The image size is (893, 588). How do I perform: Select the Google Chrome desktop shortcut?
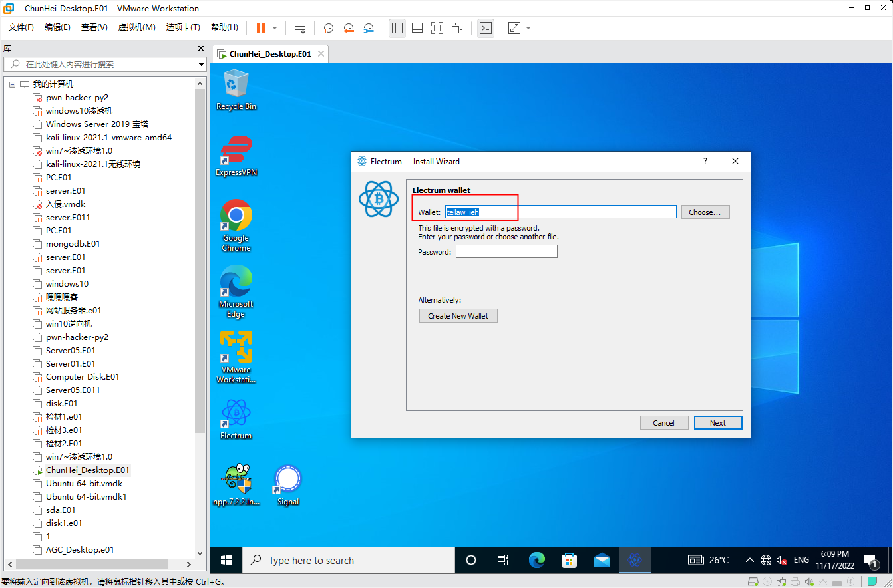click(236, 226)
